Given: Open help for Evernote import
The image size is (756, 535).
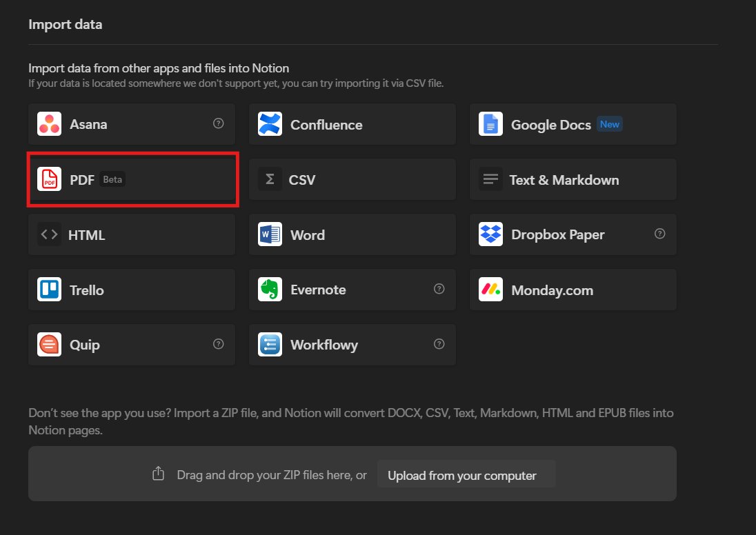Looking at the screenshot, I should (x=439, y=289).
